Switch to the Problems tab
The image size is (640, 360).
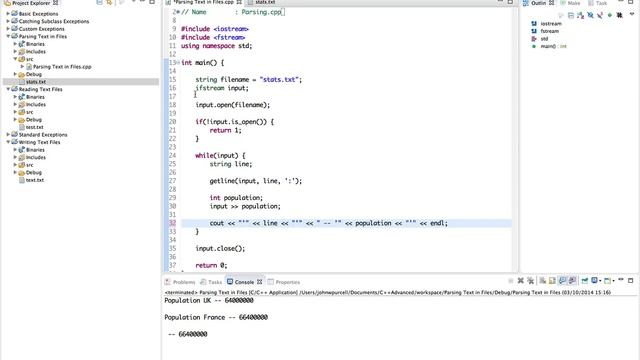point(184,282)
